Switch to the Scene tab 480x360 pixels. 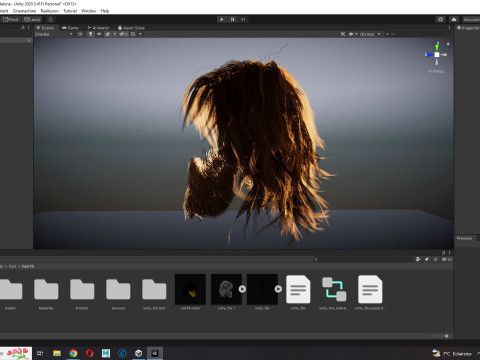(45, 28)
